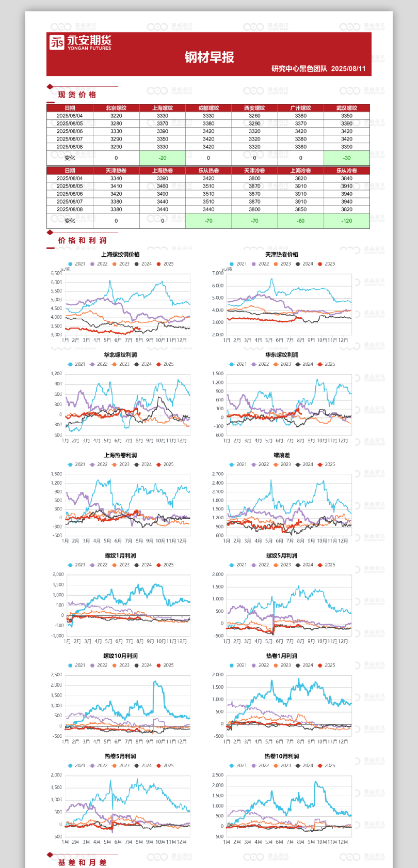
Task: Select the 上海热卷 value 3490 cell
Action: (x=163, y=194)
